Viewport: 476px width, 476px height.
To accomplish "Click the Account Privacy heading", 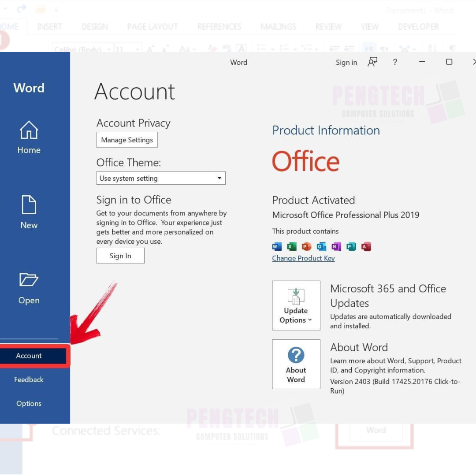I will [133, 123].
